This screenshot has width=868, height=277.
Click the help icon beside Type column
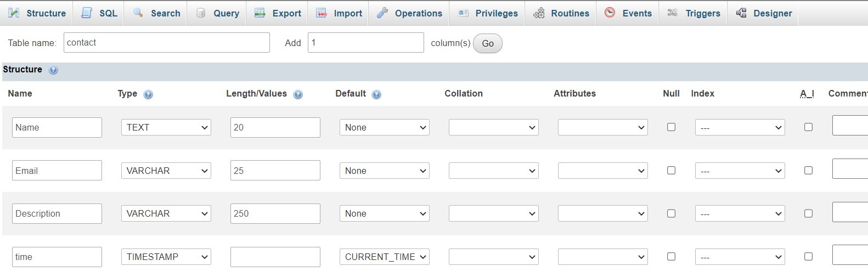pos(148,94)
